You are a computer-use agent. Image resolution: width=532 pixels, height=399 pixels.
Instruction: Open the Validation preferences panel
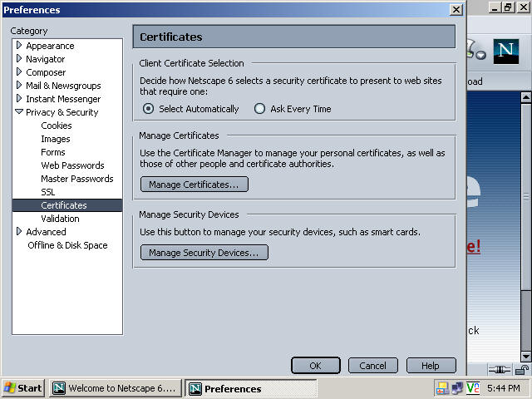pos(60,219)
